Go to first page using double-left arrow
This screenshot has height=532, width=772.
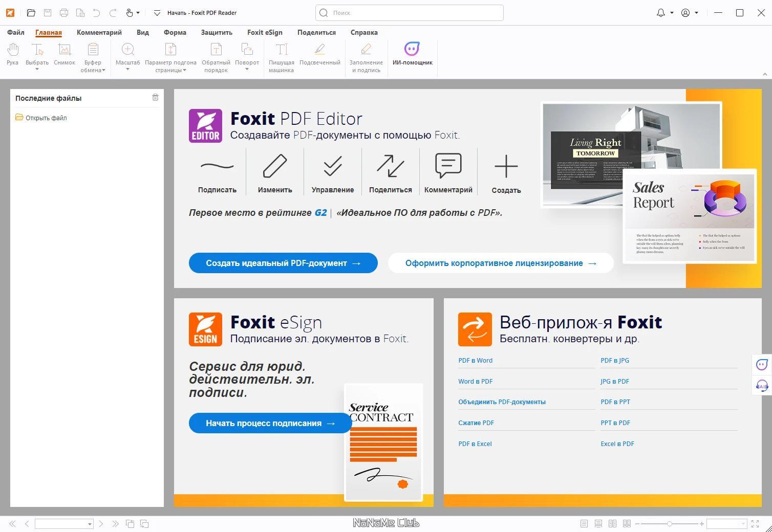[x=12, y=524]
